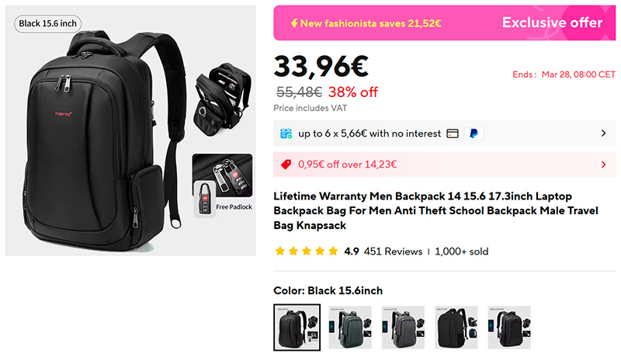The image size is (621, 364).
Task: Click the lightning bolt icon in pink banner
Action: (294, 23)
